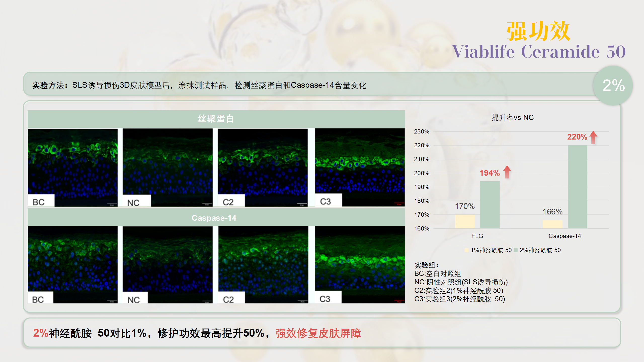This screenshot has height=362, width=644.
Task: Click the 2% circle badge
Action: pos(613,85)
